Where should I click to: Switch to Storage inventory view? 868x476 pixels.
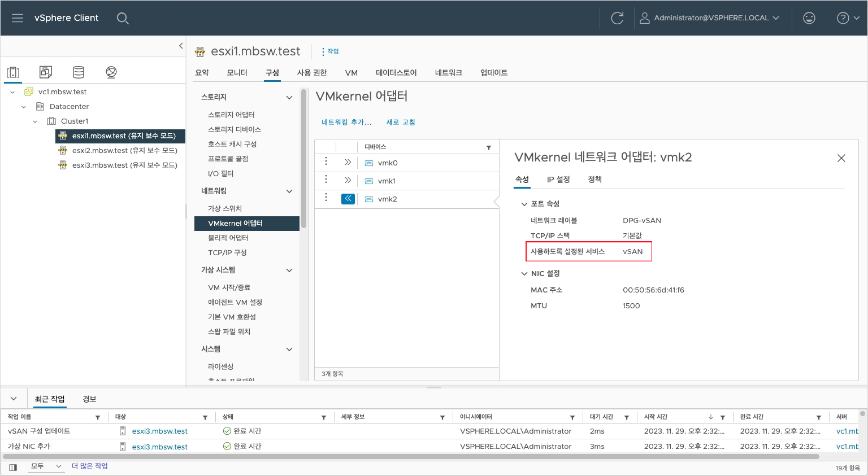[79, 72]
